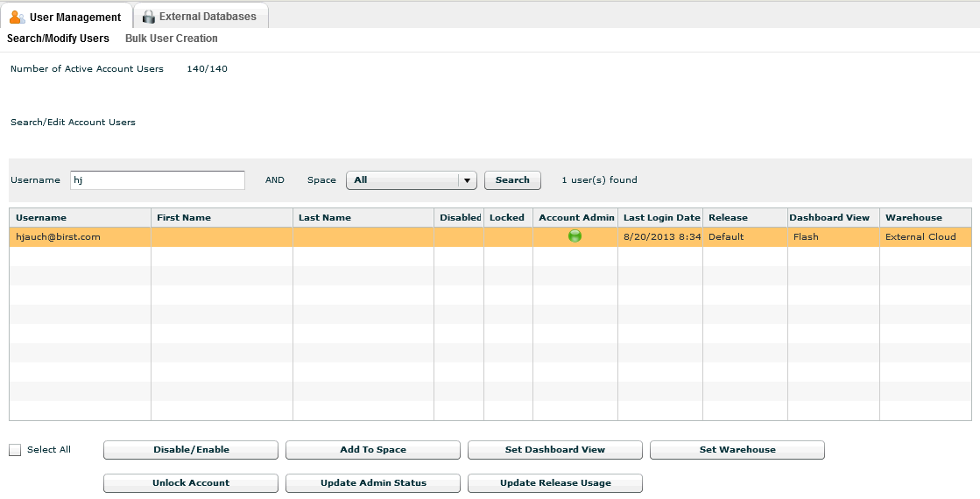This screenshot has height=499, width=980.
Task: Click the green Account Admin status indicator
Action: (x=575, y=235)
